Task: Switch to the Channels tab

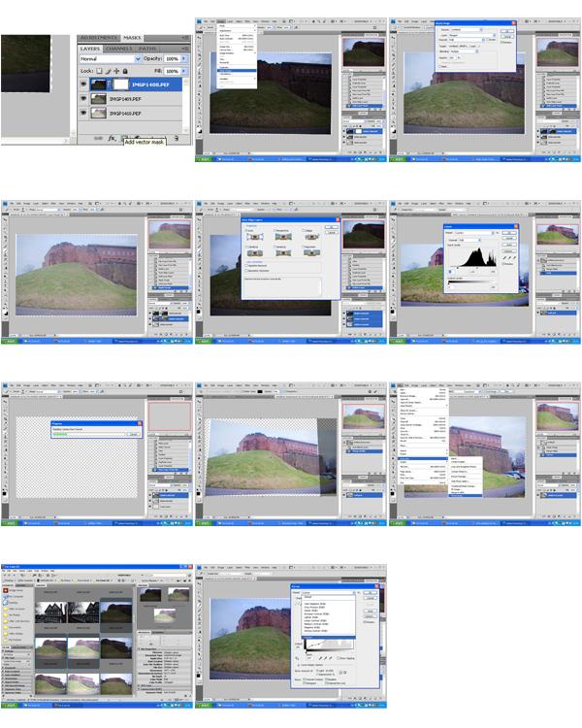Action: [x=119, y=48]
